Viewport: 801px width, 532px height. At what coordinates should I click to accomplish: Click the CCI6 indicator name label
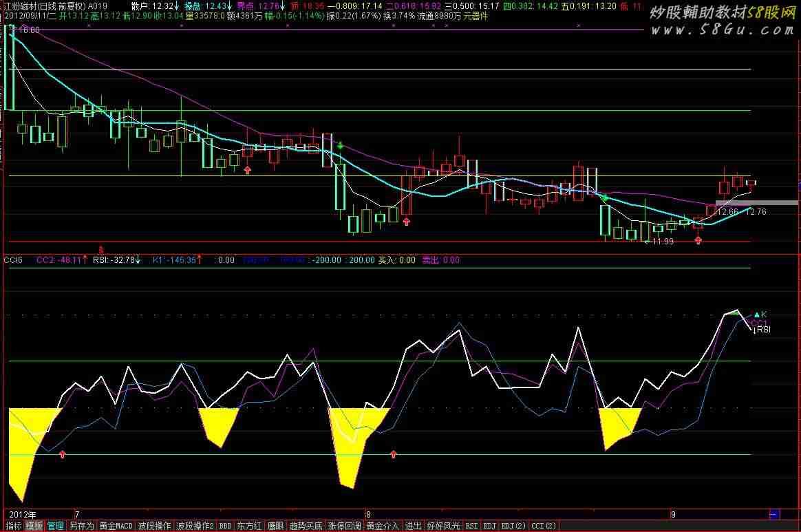pos(13,260)
